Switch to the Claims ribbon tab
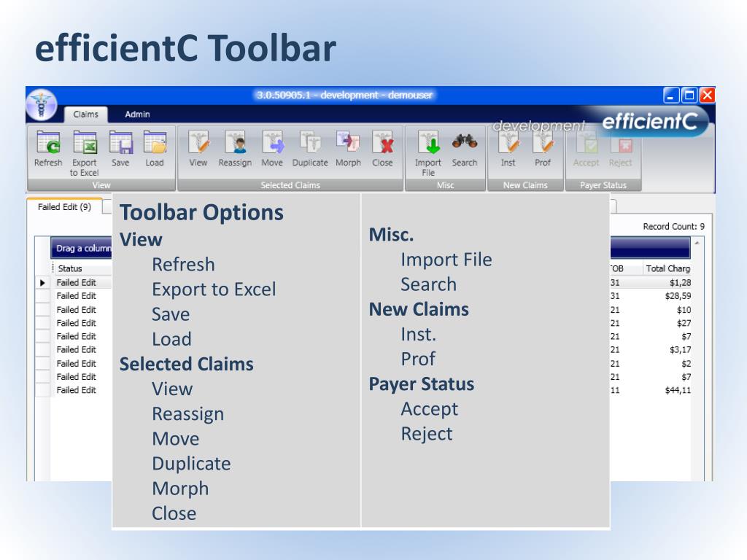This screenshot has height=560, width=747. (x=86, y=114)
